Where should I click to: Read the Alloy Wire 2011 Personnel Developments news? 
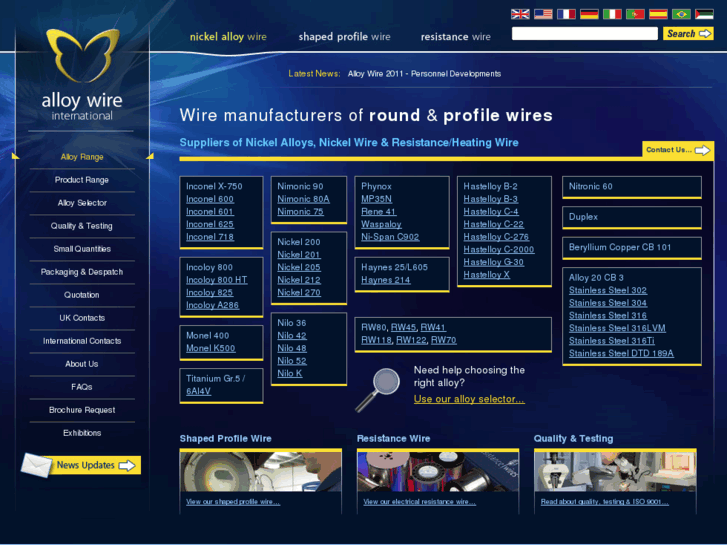tap(424, 74)
